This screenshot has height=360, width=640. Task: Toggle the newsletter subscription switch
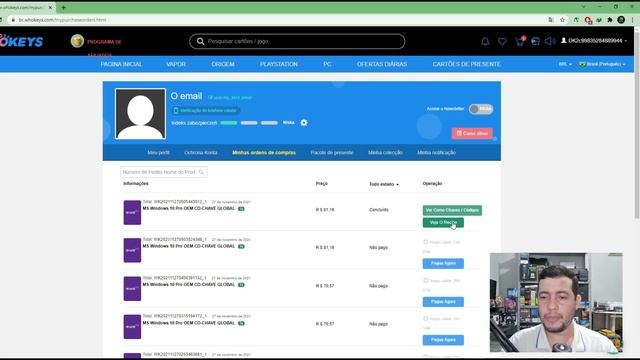click(x=481, y=109)
